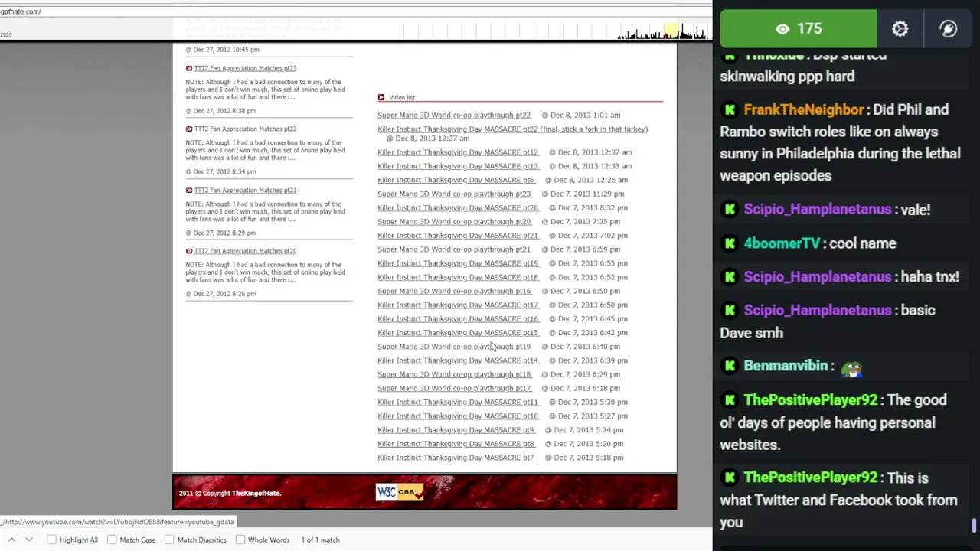The height and width of the screenshot is (551, 980).
Task: Click the '1 of 1 match' find status
Action: [320, 540]
